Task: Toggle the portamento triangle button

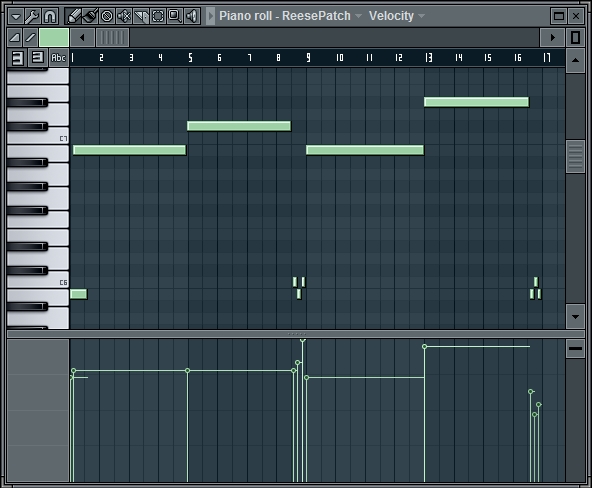Action: click(15, 37)
